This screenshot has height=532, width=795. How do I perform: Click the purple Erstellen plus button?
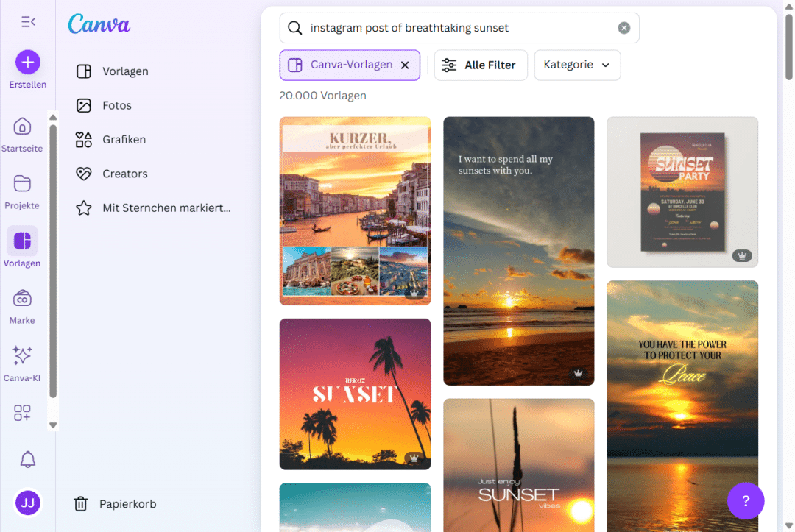[x=28, y=62]
